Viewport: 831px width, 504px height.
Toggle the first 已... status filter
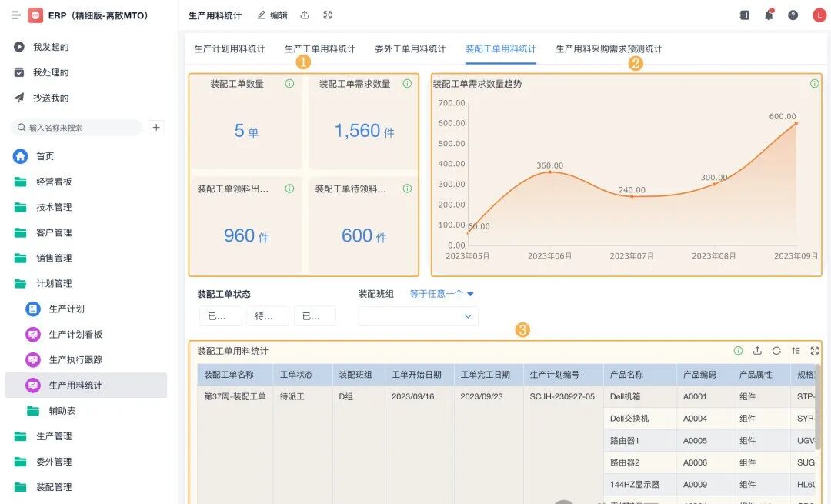pos(221,315)
